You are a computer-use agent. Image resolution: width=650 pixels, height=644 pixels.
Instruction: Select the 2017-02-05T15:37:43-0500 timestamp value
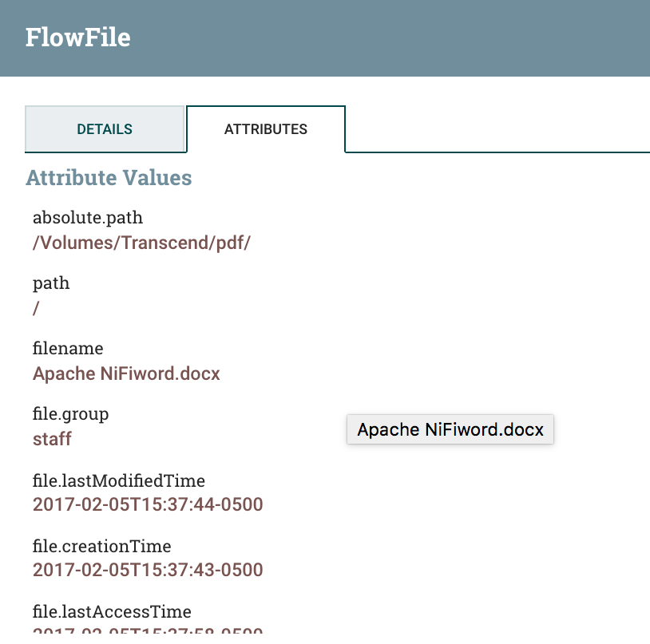coord(148,571)
